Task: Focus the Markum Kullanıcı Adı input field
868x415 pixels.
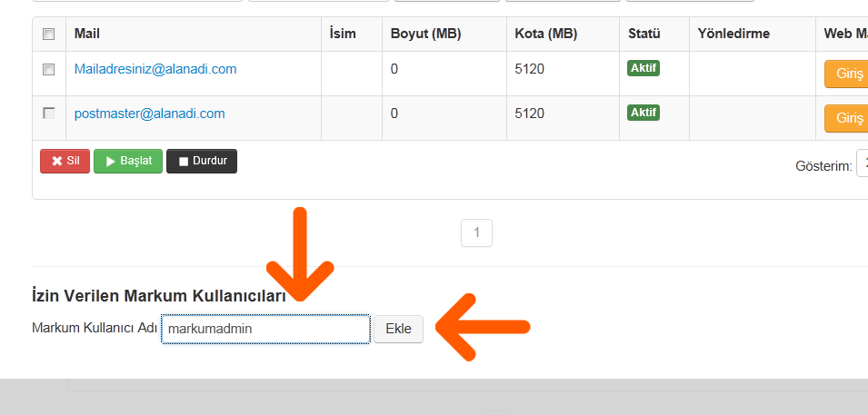Action: pos(265,329)
